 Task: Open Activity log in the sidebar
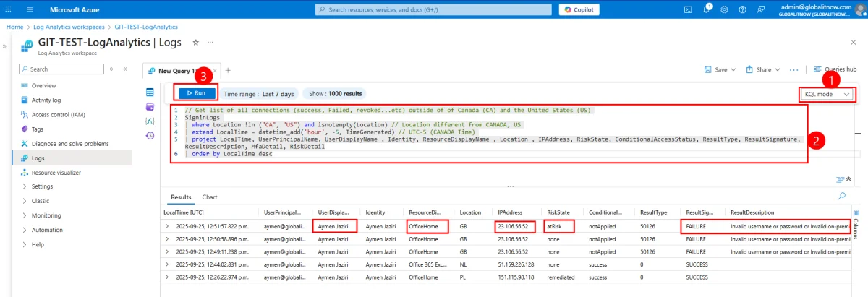pyautogui.click(x=46, y=100)
